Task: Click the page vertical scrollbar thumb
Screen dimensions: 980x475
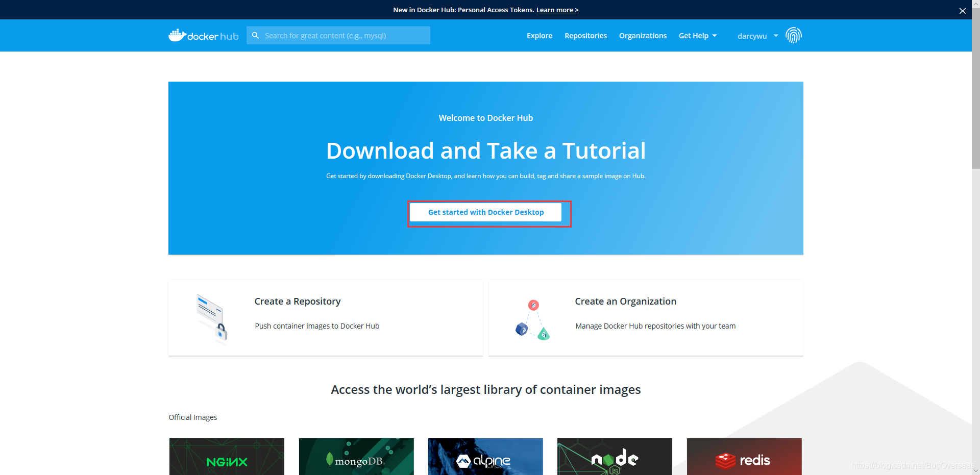Action: [976, 88]
